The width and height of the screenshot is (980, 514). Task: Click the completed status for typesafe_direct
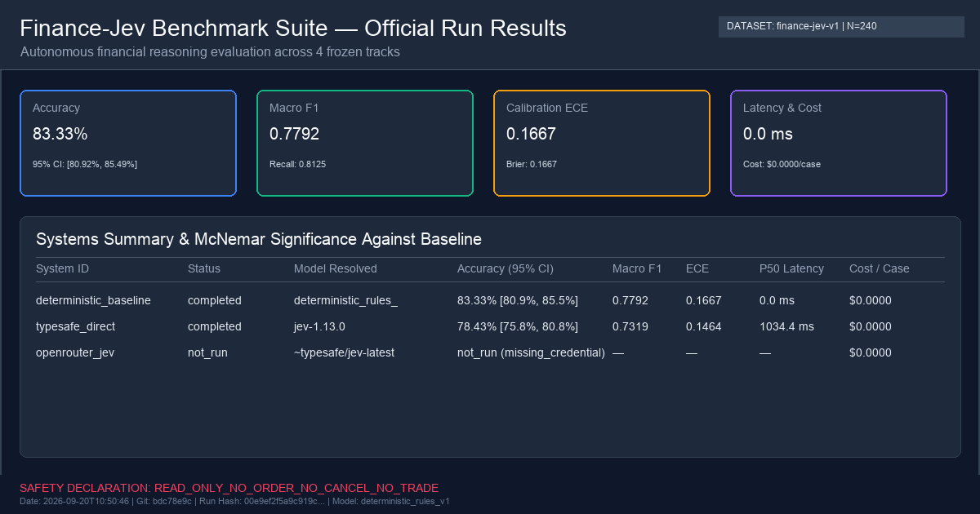pos(215,326)
